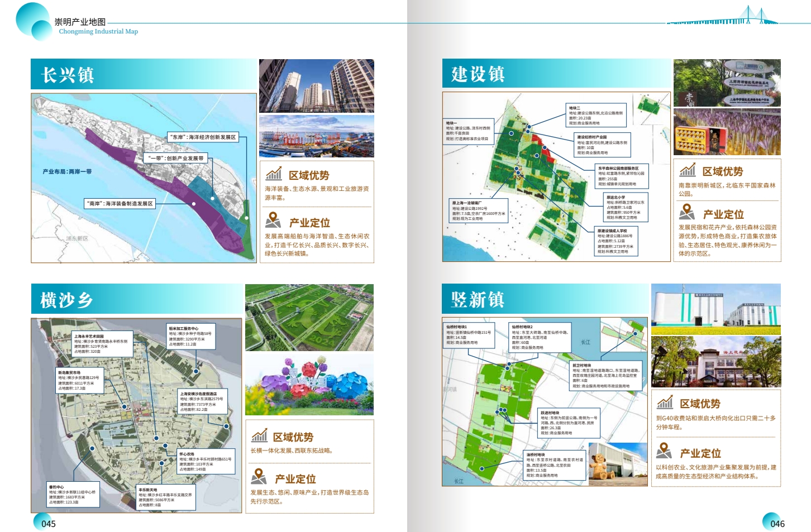
Task: Click the "南岸":海洋装备制造发展区 map label
Action: click(x=121, y=204)
